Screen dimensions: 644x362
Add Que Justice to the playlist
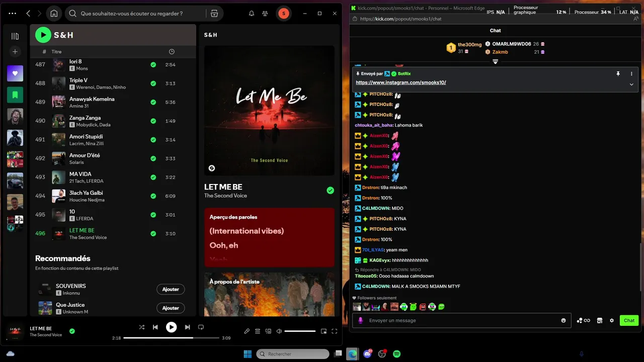171,308
